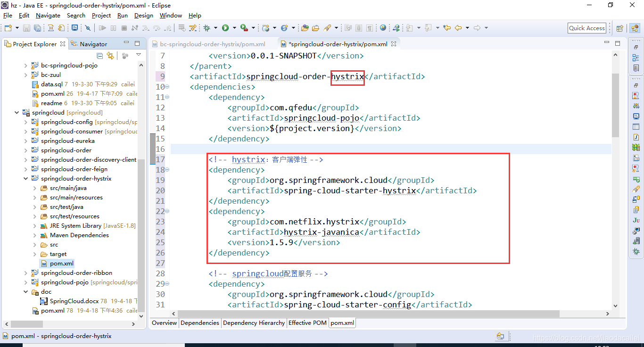
Task: Select SpringCloud.docx in doc folder
Action: 74,301
